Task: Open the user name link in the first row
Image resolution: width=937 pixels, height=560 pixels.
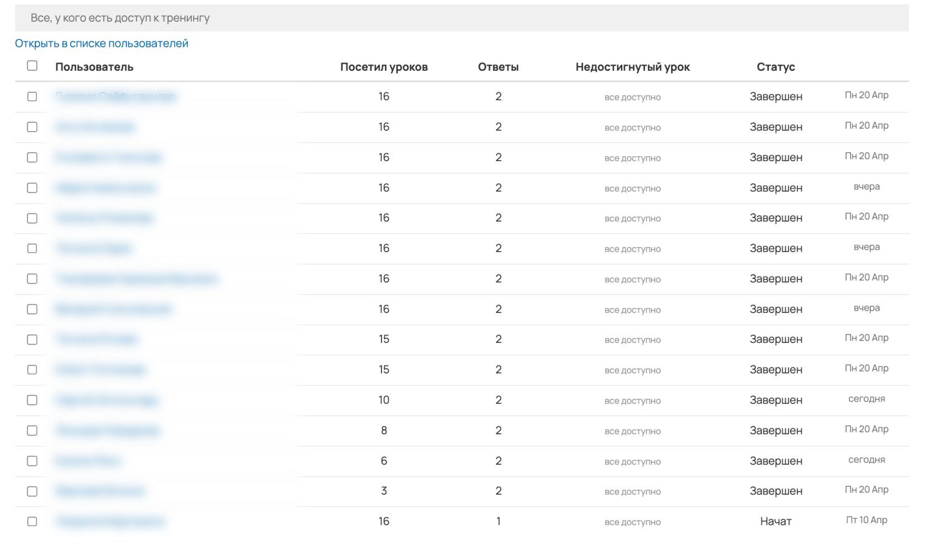Action: point(115,96)
